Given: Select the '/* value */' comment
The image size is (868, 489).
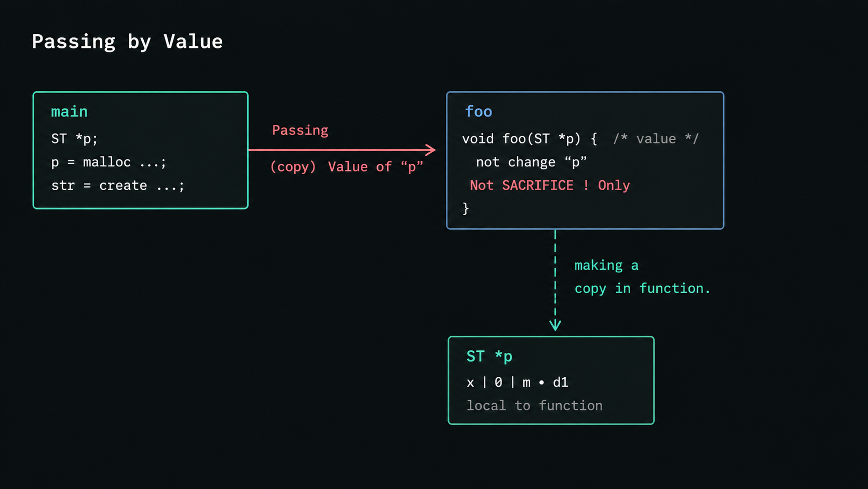Looking at the screenshot, I should pos(656,139).
